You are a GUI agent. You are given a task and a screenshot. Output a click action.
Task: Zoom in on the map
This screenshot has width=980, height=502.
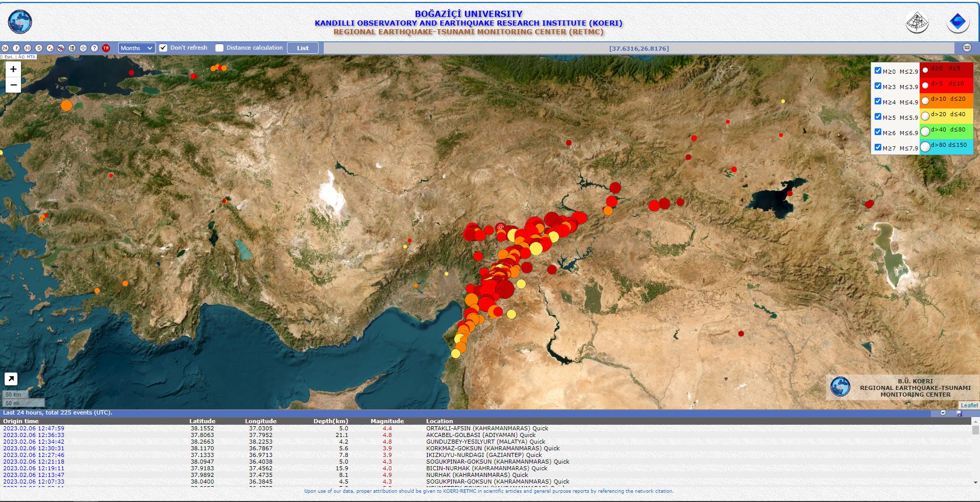click(13, 69)
